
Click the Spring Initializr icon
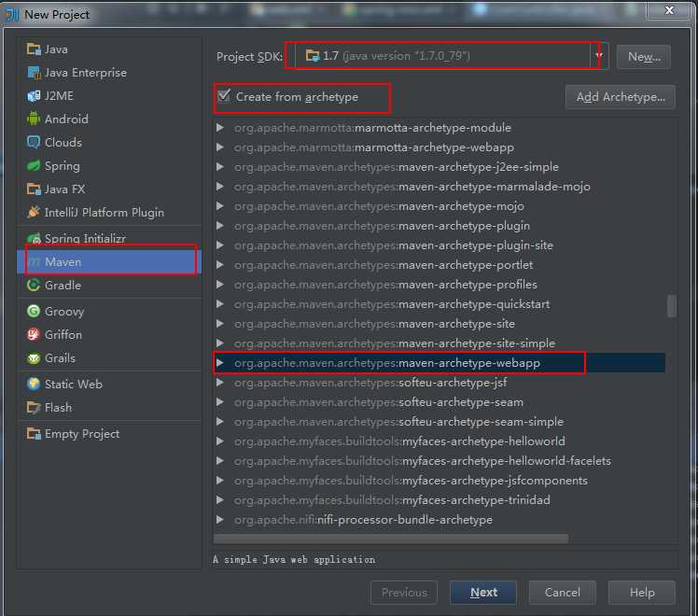click(x=34, y=239)
